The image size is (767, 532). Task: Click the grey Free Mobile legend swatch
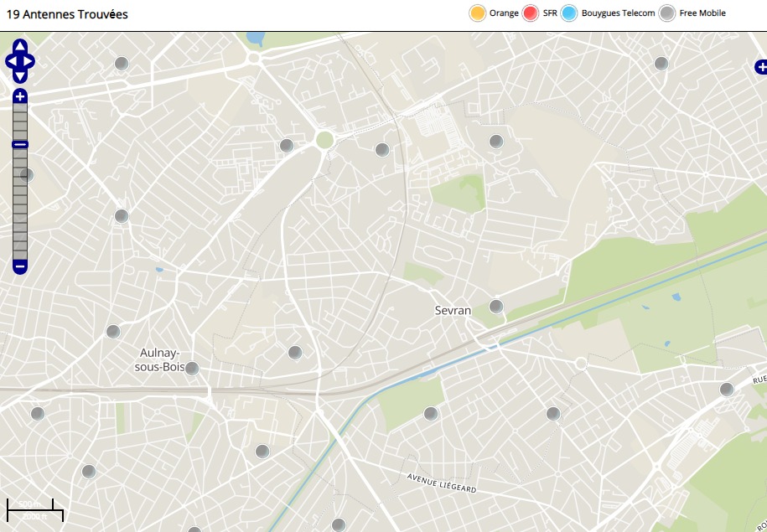[667, 13]
